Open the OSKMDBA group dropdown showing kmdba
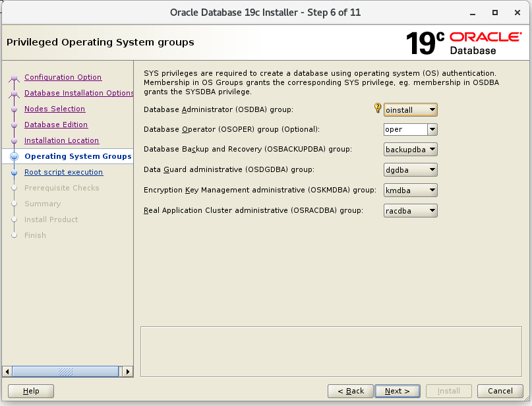 [411, 190]
